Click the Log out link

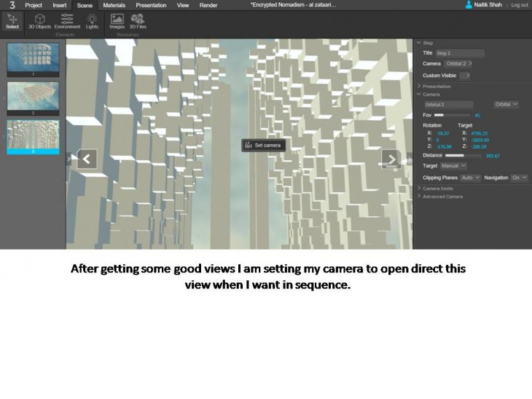[520, 5]
